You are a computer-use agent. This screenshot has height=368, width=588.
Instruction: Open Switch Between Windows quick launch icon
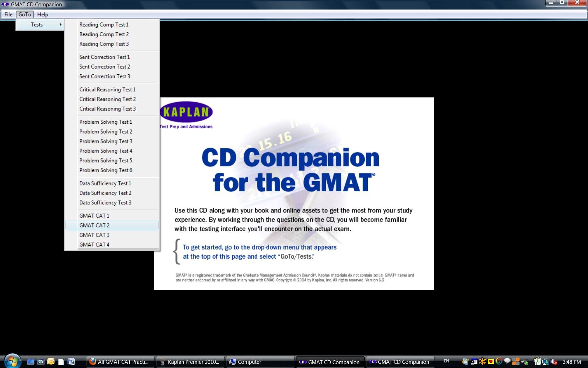[41, 362]
